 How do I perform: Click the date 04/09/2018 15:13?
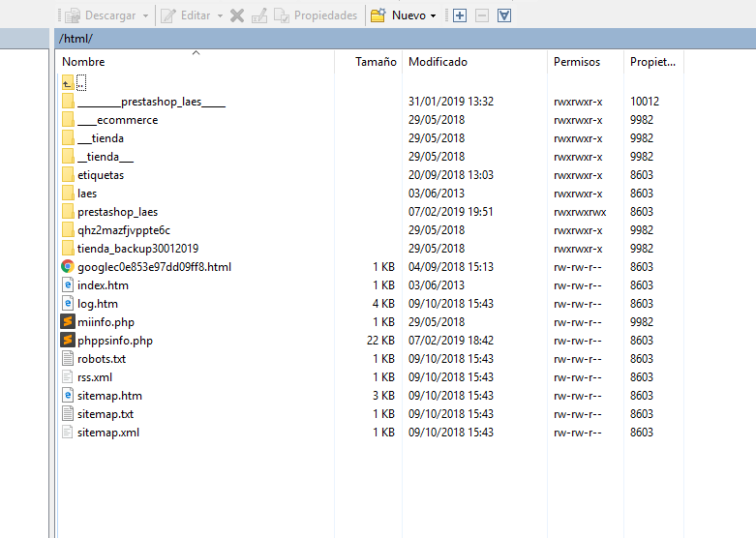(x=451, y=267)
